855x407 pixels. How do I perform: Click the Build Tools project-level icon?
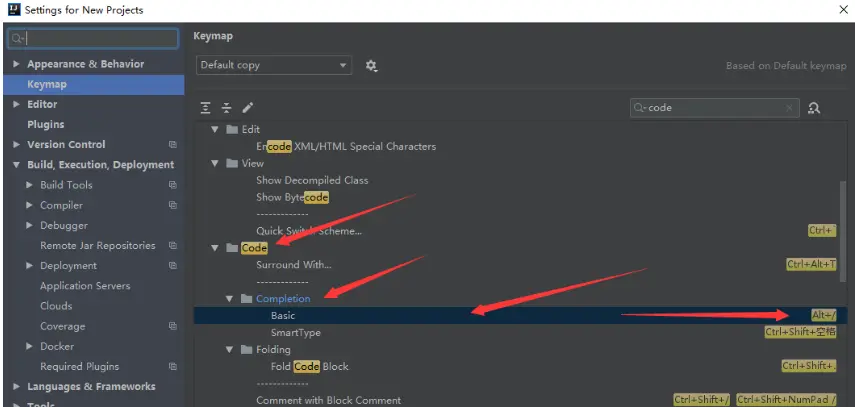(x=173, y=185)
